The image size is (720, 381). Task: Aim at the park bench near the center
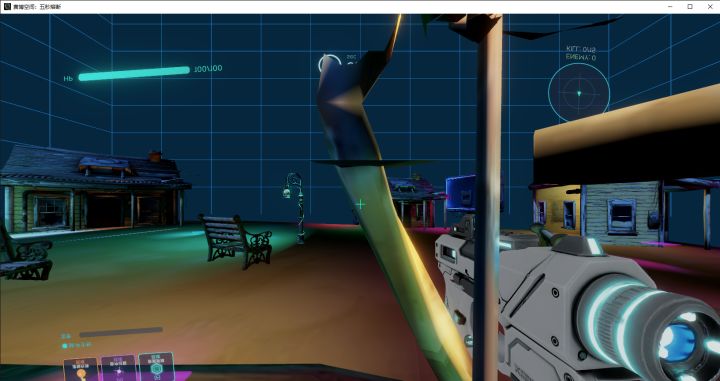tap(236, 241)
